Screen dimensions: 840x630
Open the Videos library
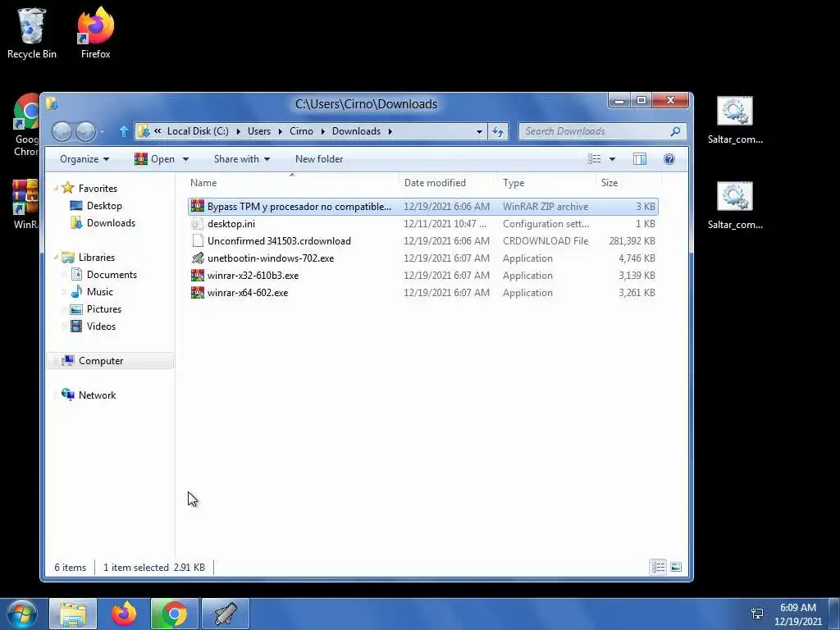click(x=94, y=326)
